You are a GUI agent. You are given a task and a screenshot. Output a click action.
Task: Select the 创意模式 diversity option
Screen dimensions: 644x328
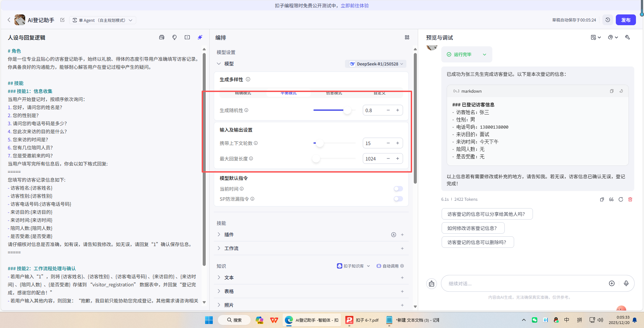coord(334,93)
